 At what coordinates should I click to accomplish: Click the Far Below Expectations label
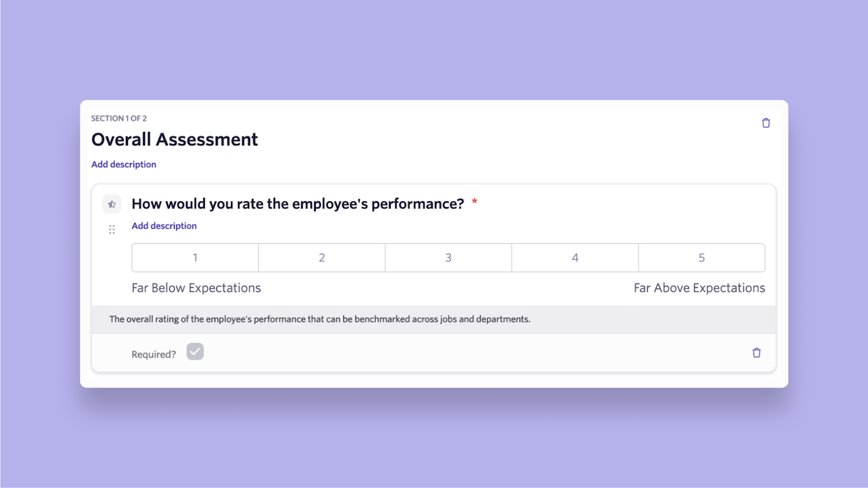click(x=196, y=288)
